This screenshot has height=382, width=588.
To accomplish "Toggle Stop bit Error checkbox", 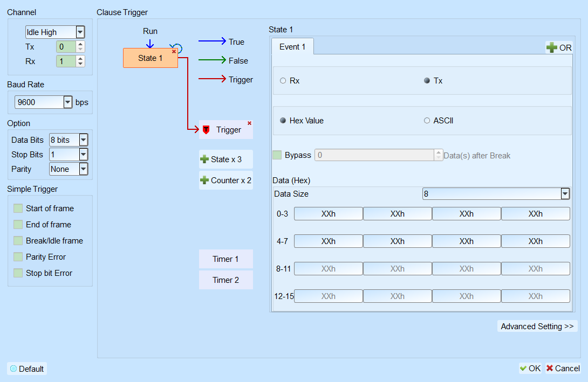I will pos(18,273).
